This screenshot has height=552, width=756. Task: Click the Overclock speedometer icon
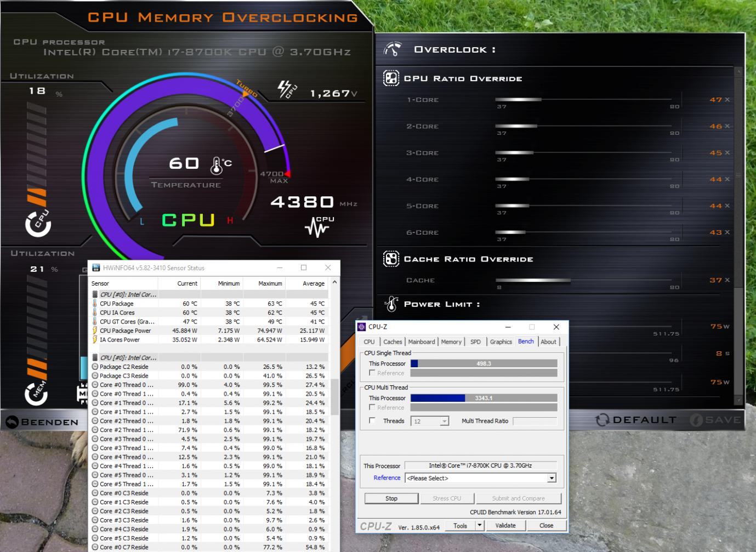point(393,49)
